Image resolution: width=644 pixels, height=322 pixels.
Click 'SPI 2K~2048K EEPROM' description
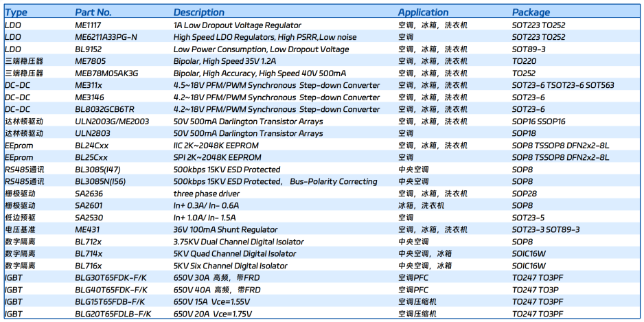(x=217, y=158)
